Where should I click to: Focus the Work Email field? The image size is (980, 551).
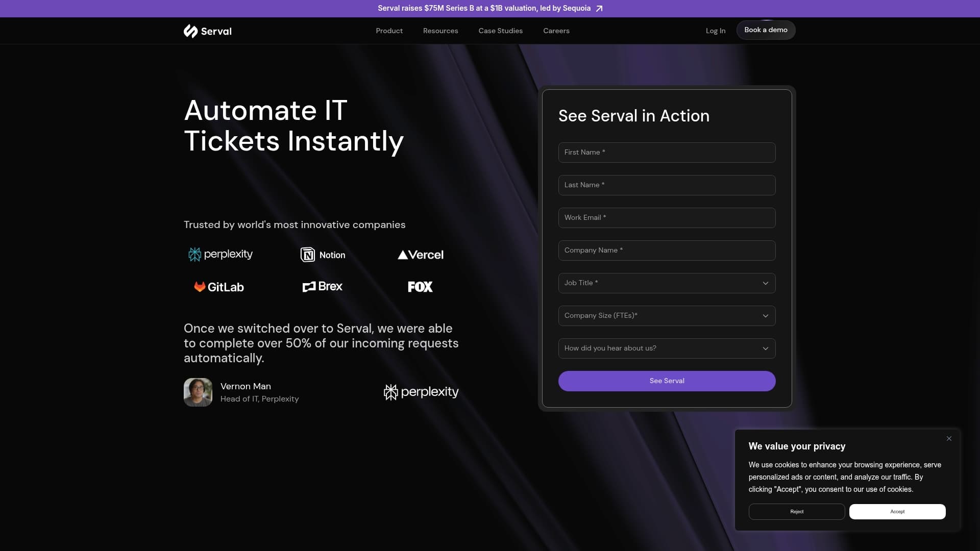(667, 218)
